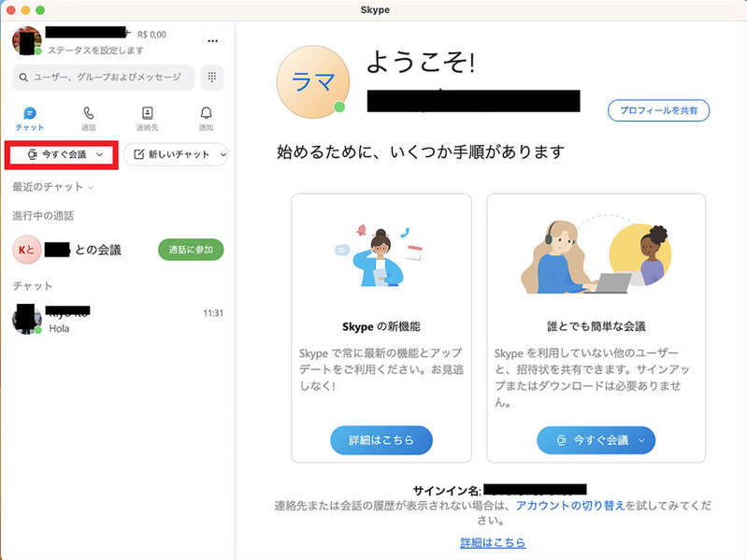Open the Contacts tab (連絡先)
Image resolution: width=747 pixels, height=560 pixels.
147,119
